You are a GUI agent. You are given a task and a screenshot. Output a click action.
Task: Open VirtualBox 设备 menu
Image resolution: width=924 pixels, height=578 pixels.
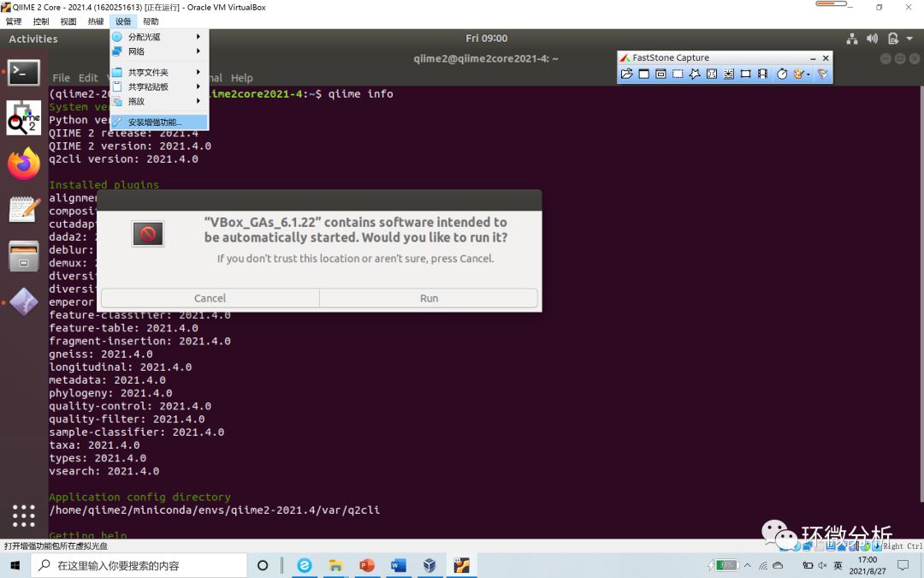click(123, 21)
